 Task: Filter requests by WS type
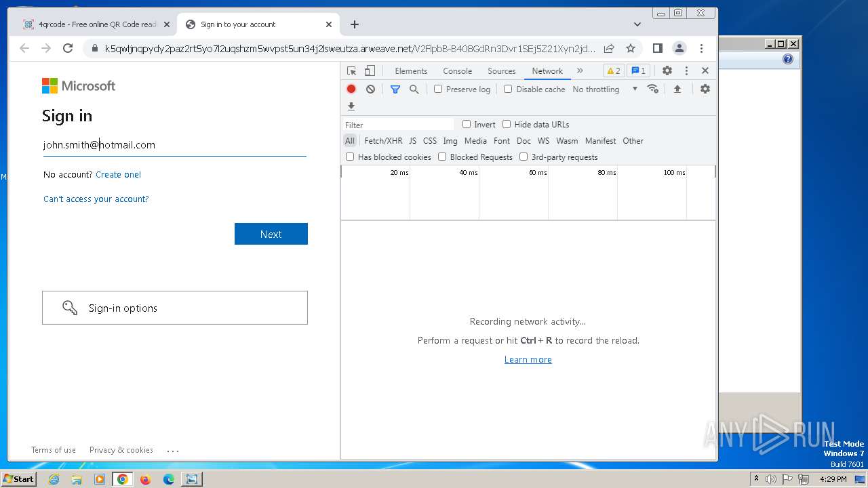click(x=544, y=141)
